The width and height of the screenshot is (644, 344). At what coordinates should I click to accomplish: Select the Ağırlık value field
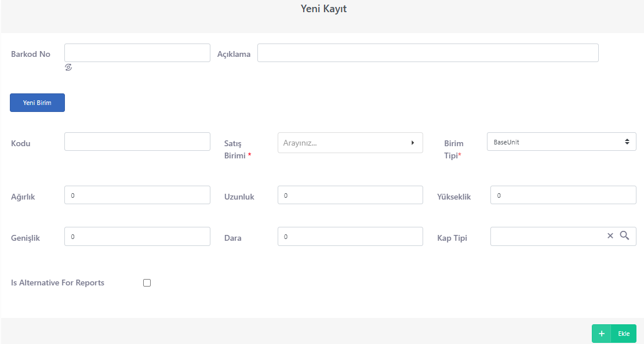click(137, 195)
